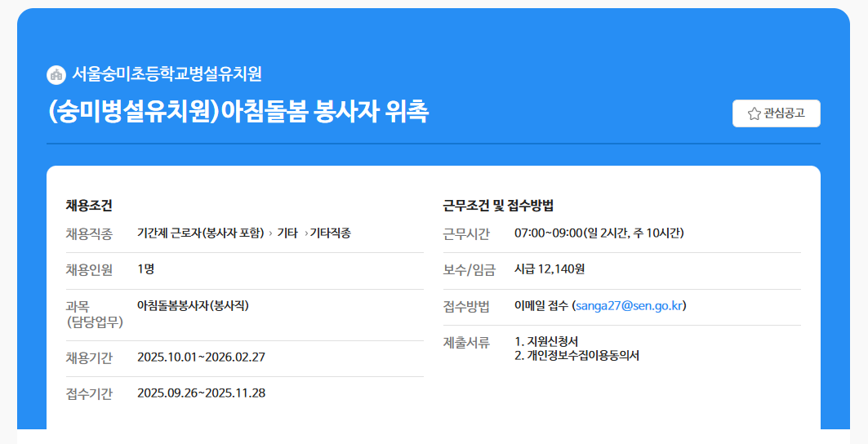
Task: Click the application period 2025.09.26~2025.11.28
Action: pyautogui.click(x=201, y=393)
